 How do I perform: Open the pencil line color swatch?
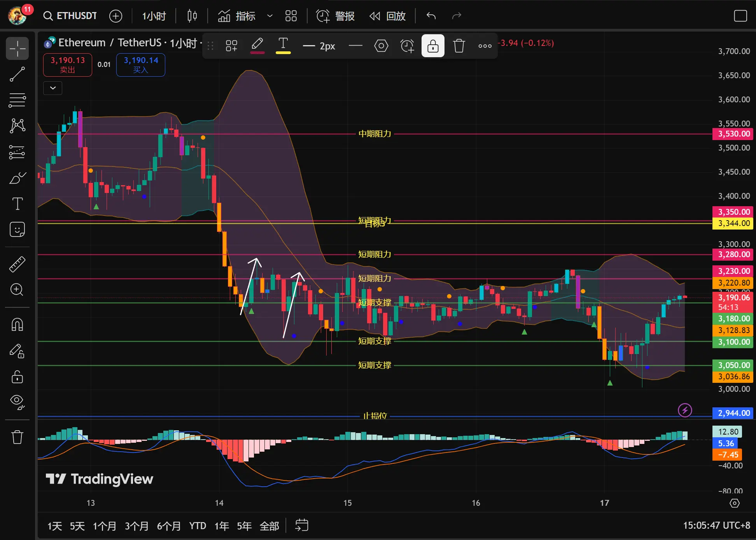257,46
